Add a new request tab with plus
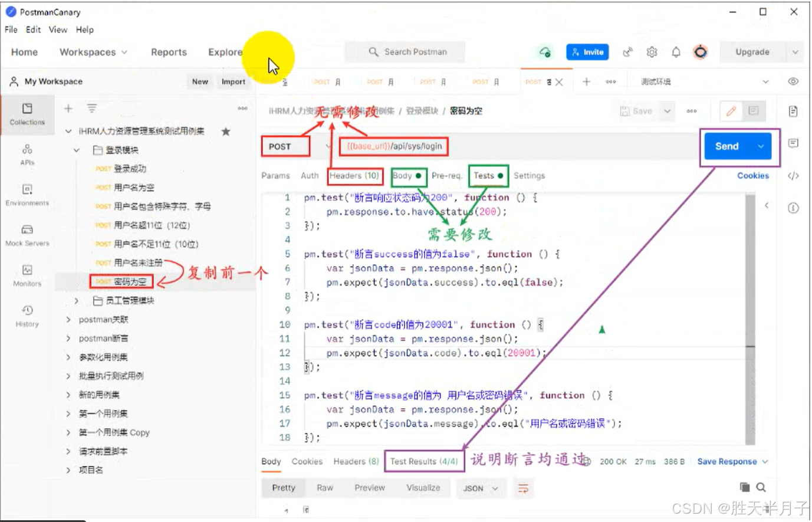This screenshot has height=522, width=812. click(586, 81)
